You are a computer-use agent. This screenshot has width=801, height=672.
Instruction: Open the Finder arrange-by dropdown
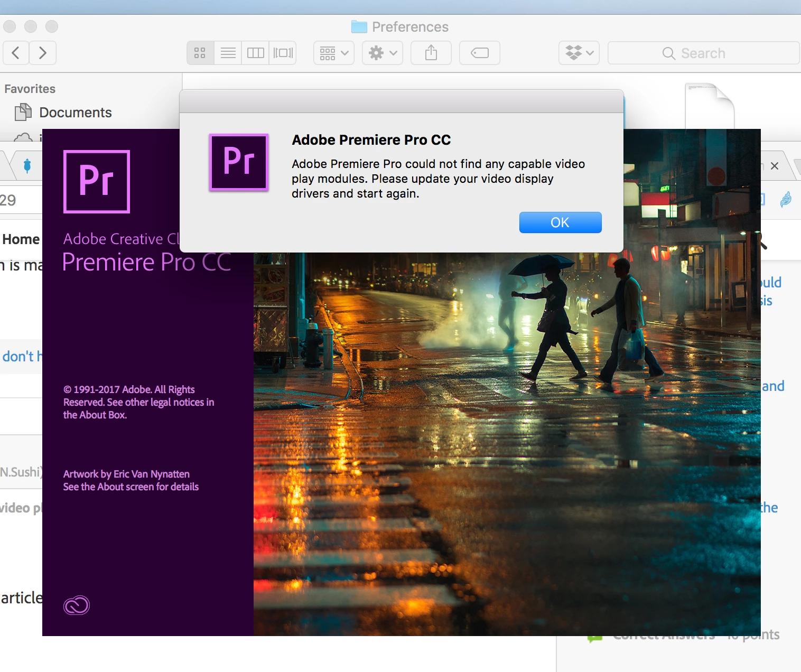pos(334,53)
